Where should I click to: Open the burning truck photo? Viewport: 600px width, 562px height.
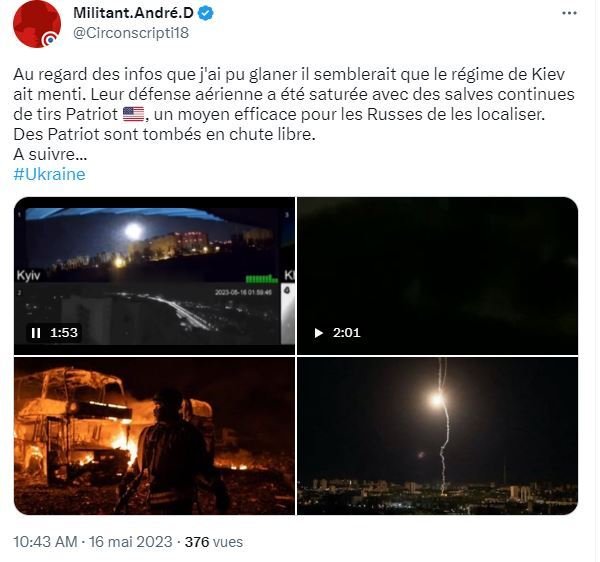154,435
